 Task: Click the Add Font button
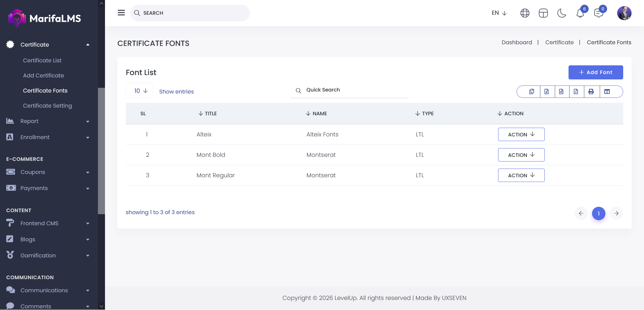(595, 72)
